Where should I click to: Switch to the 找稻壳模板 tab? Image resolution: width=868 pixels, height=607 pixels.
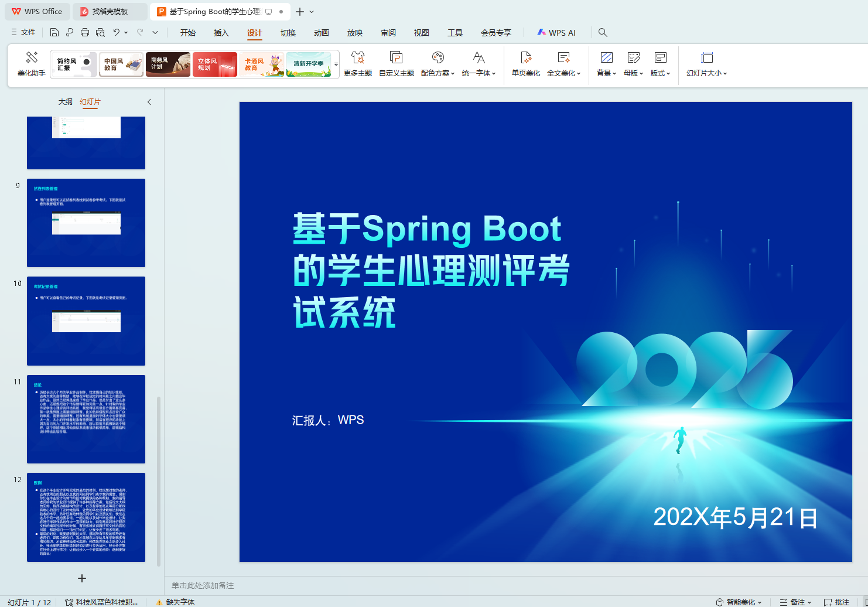click(110, 12)
